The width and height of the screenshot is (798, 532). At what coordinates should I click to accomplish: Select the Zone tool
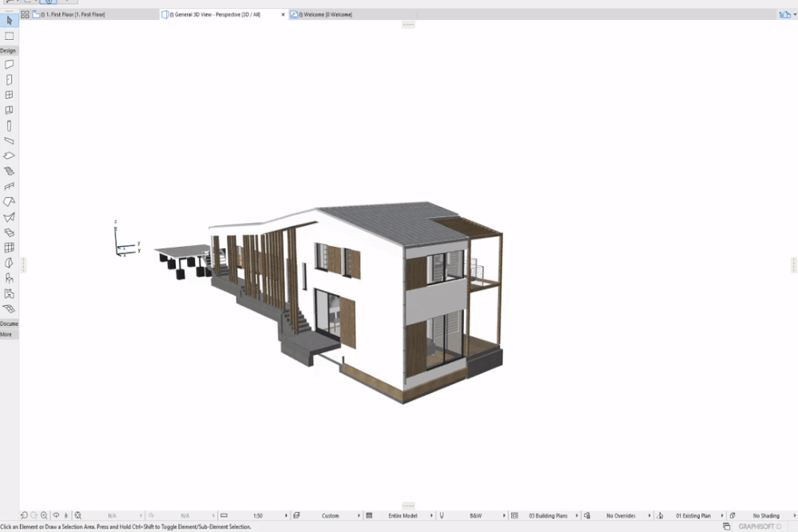[x=9, y=294]
